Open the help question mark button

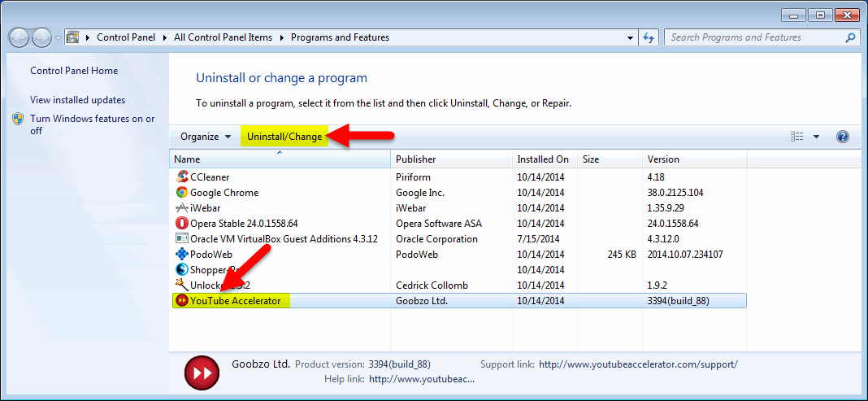pos(843,137)
